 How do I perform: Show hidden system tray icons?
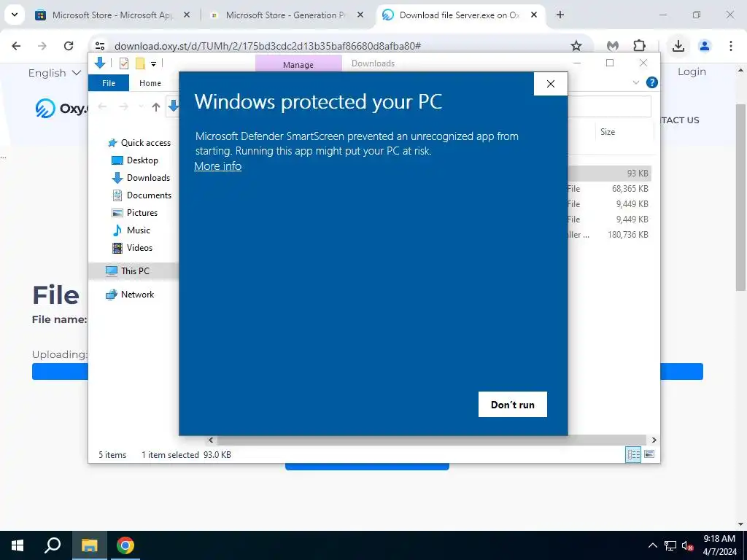[x=653, y=545]
